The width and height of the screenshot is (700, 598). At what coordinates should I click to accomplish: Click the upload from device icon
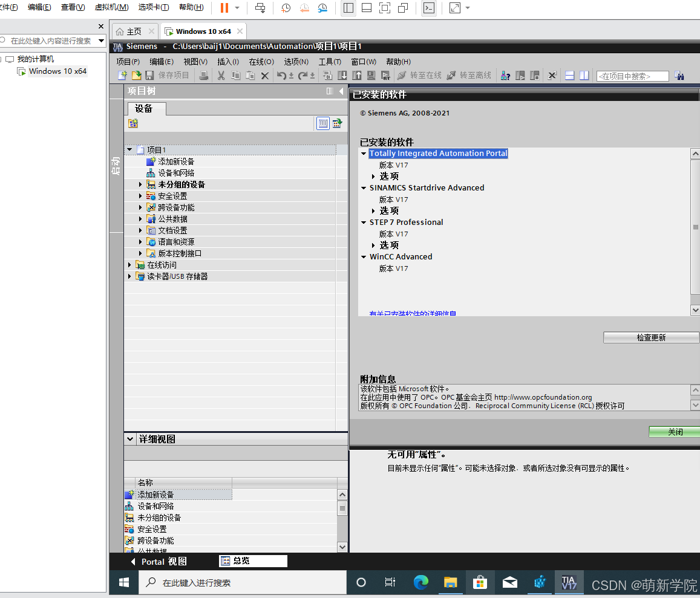click(357, 76)
